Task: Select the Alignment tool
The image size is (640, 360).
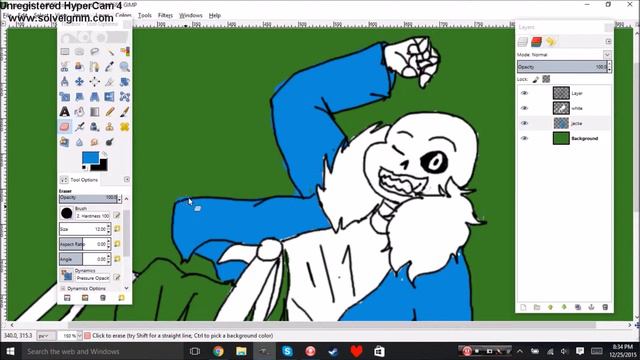Action: [94, 82]
